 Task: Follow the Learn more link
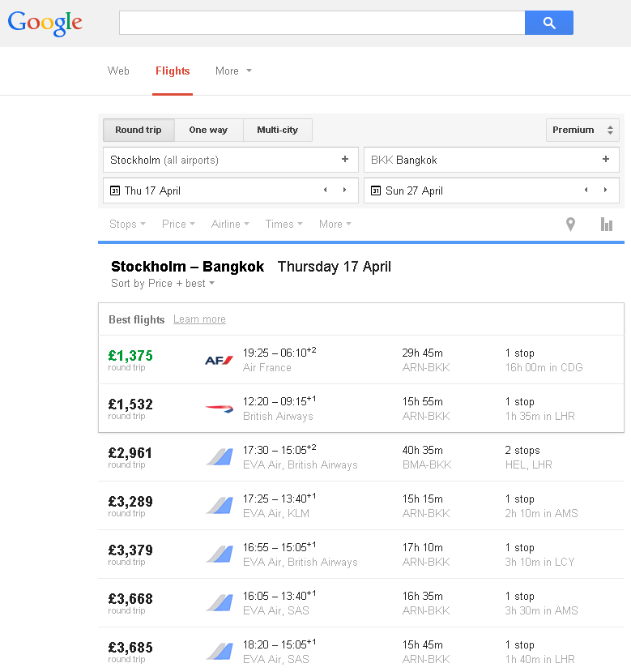pyautogui.click(x=199, y=319)
